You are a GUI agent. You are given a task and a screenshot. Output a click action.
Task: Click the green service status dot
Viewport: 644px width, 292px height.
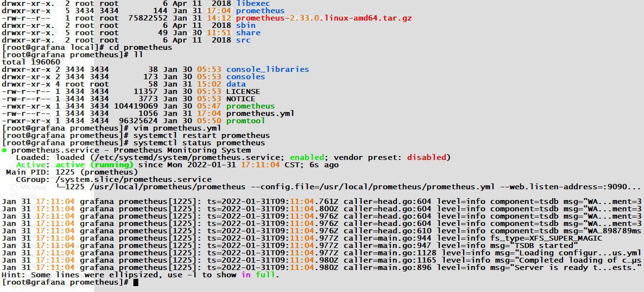tap(4, 150)
